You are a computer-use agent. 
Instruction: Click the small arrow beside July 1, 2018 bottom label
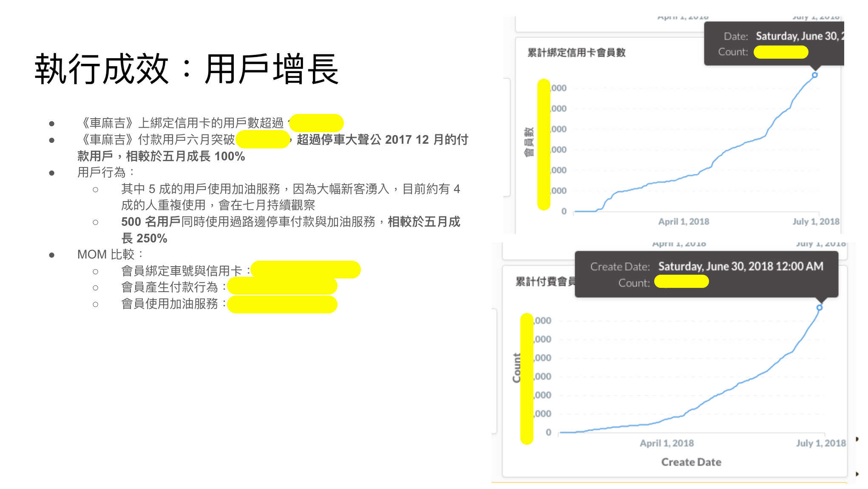point(857,439)
